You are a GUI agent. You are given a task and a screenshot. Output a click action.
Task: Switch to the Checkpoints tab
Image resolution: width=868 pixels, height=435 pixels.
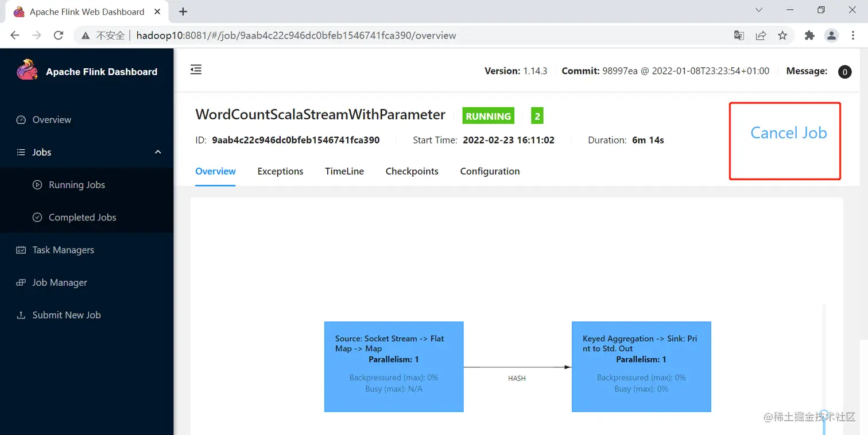click(412, 171)
